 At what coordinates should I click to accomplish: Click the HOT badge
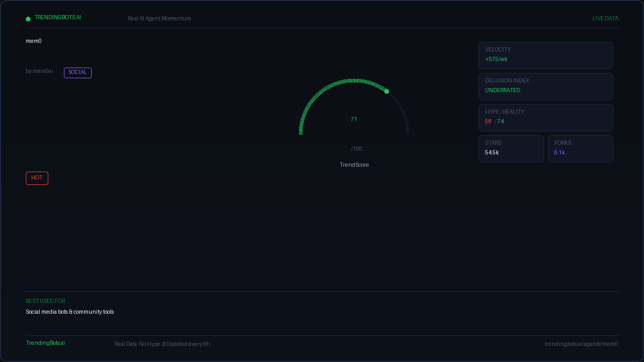(x=37, y=178)
